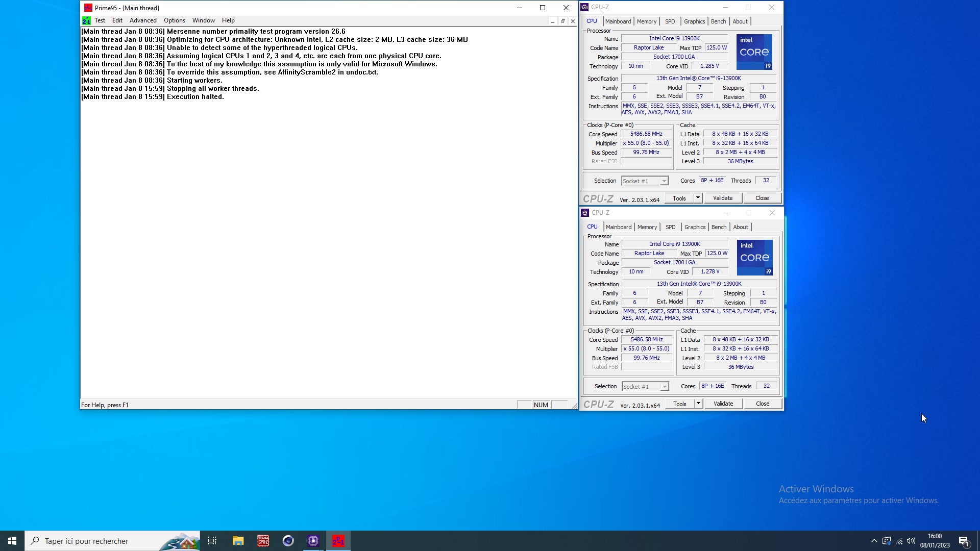Image resolution: width=980 pixels, height=551 pixels.
Task: Click the top CPU-Z window title icon
Action: click(x=584, y=7)
